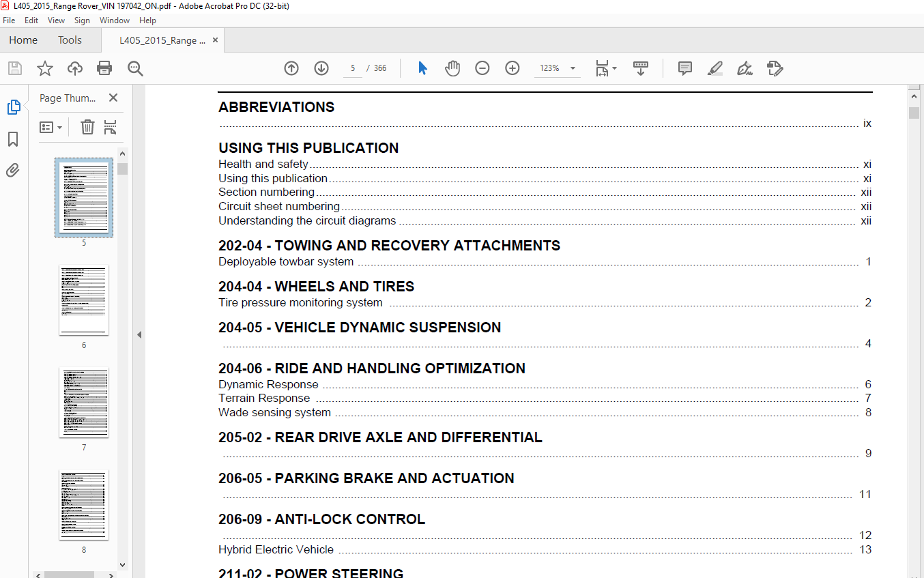Click the thumbnail page layout icon
This screenshot has width=924, height=578.
(x=111, y=127)
